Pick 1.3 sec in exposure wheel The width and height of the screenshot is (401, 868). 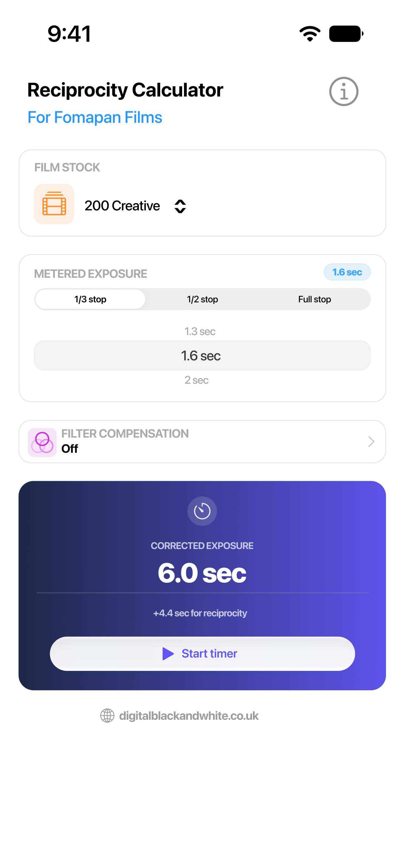(x=200, y=331)
